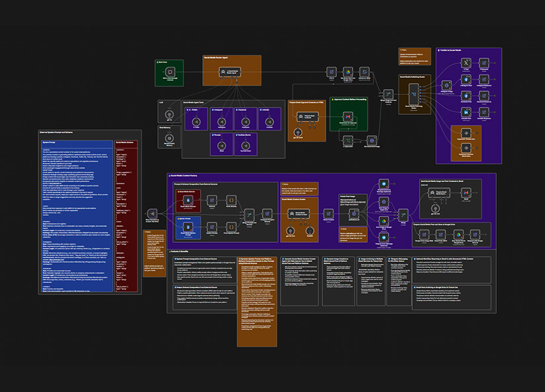Click the LinkedIn tool node in agent tools
Image resolution: width=545 pixels, height=392 pixels.
tap(270, 122)
